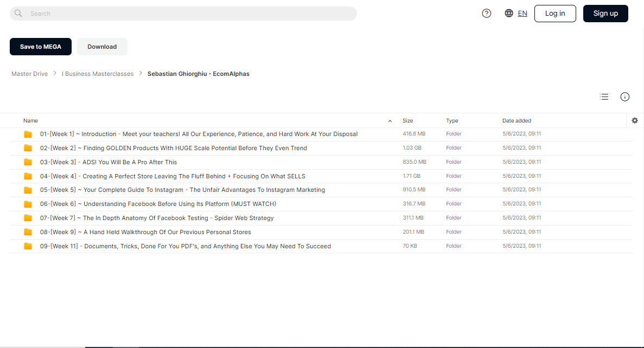
Task: Select 04-[Week 4] Creating A Perfect Store name
Action: (173, 176)
